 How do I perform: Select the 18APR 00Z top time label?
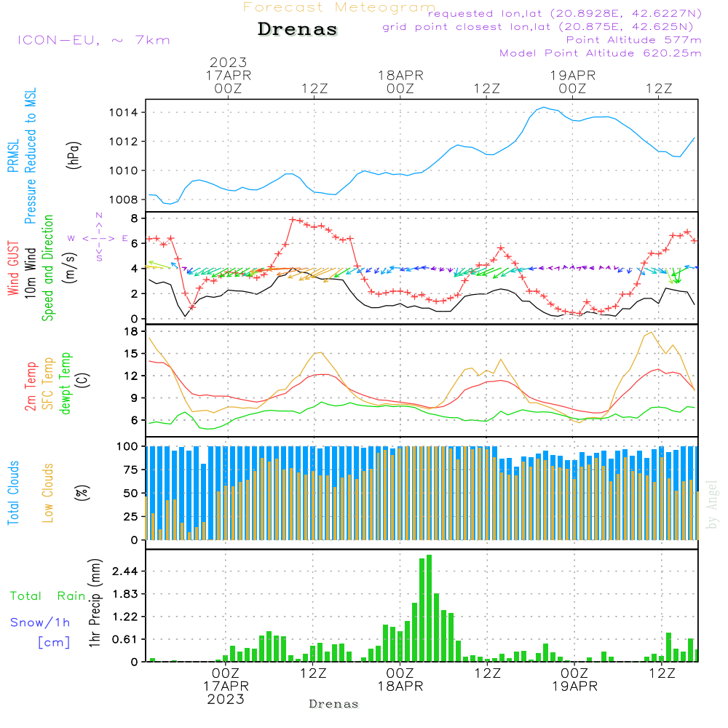(400, 82)
